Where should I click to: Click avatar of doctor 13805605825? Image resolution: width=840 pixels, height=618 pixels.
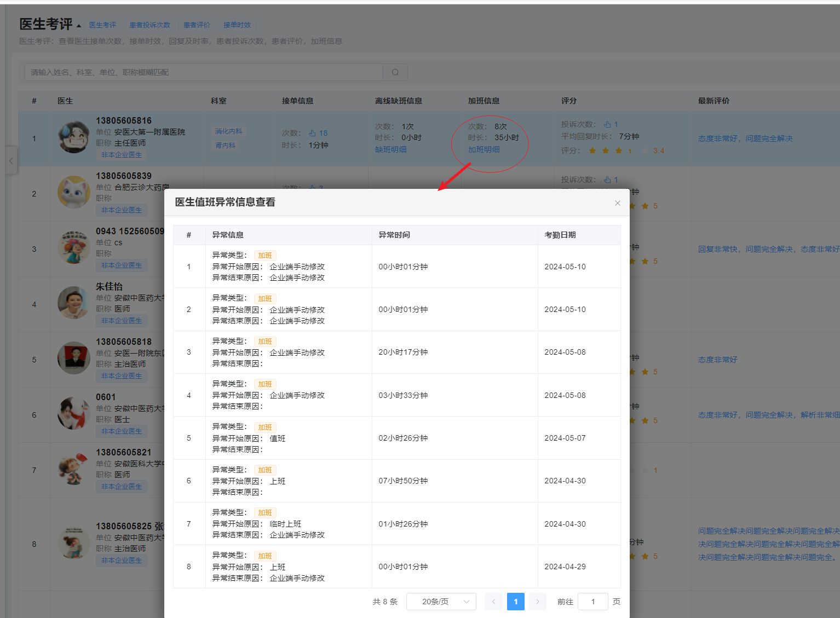(x=74, y=542)
